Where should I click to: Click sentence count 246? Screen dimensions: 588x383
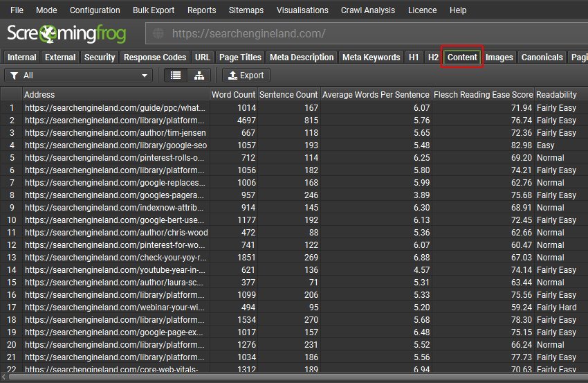coord(311,195)
